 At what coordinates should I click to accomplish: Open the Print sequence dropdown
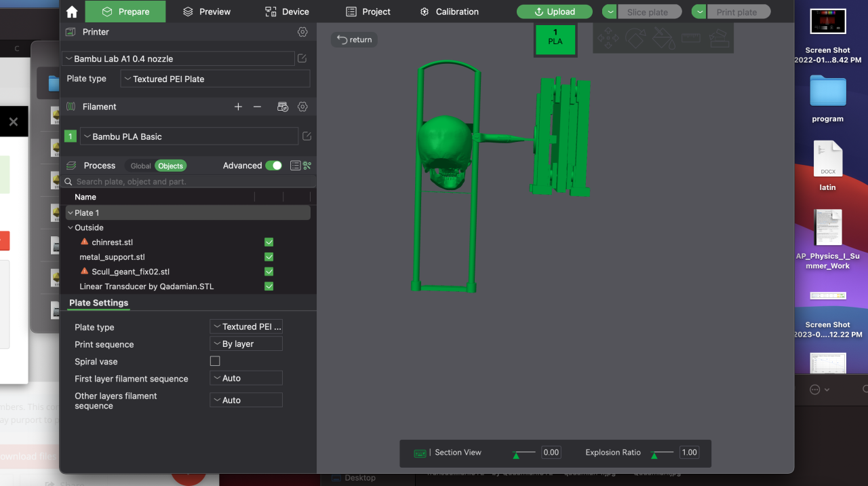[x=246, y=344]
